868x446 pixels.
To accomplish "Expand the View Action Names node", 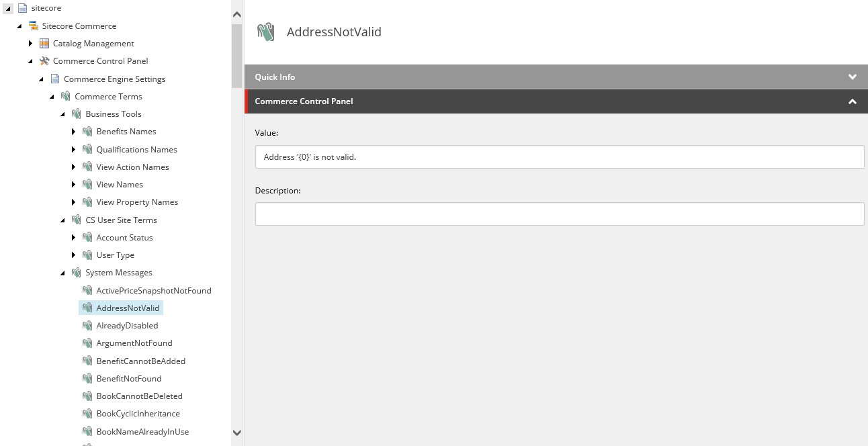I will click(73, 167).
